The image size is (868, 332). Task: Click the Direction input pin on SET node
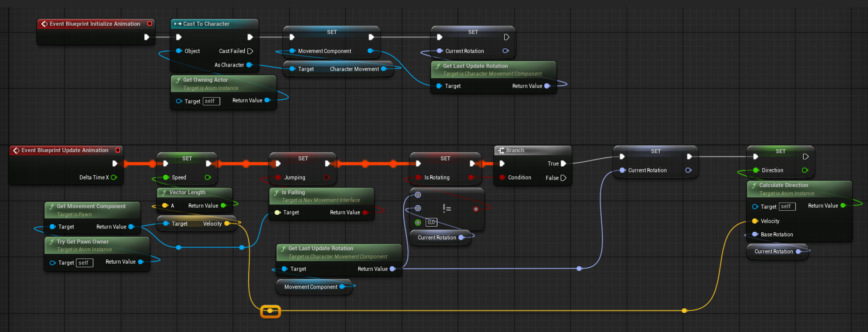tap(756, 170)
